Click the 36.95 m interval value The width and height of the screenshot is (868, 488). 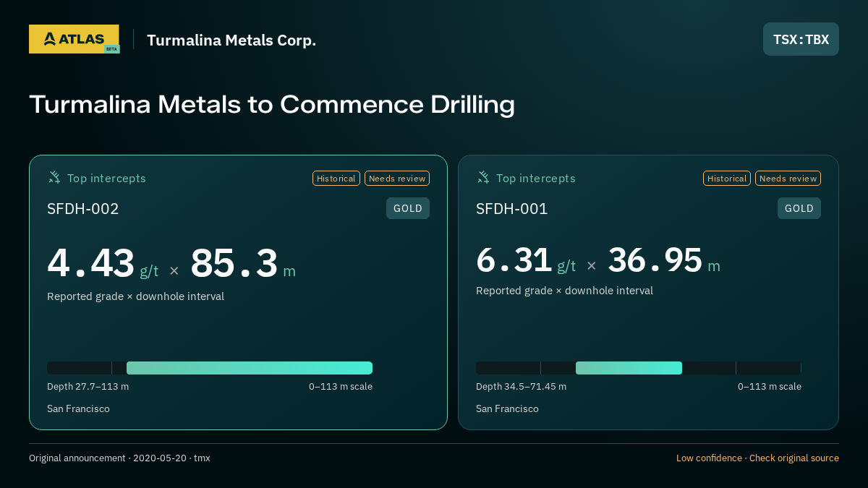coord(664,260)
